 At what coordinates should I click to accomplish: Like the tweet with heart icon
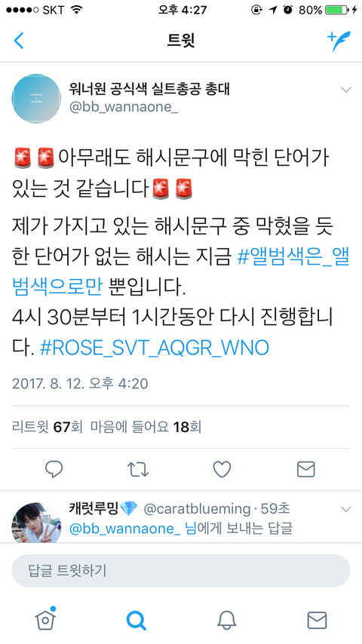(222, 469)
